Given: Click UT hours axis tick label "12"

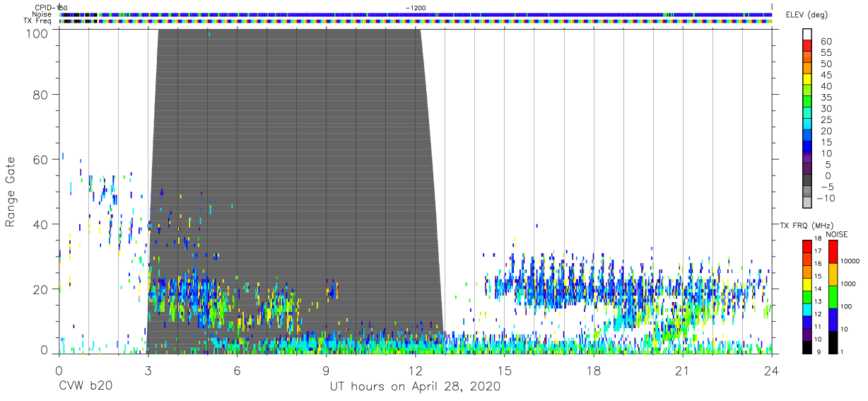Looking at the screenshot, I should (415, 371).
